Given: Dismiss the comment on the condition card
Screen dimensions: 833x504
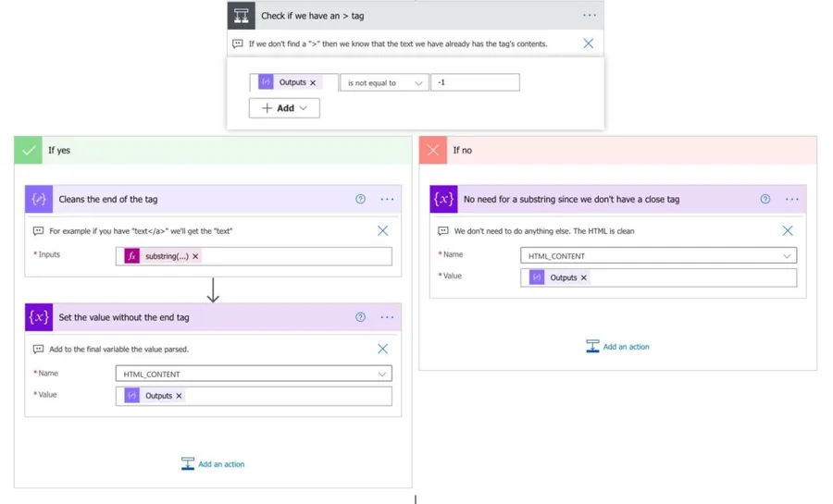Looking at the screenshot, I should (588, 43).
